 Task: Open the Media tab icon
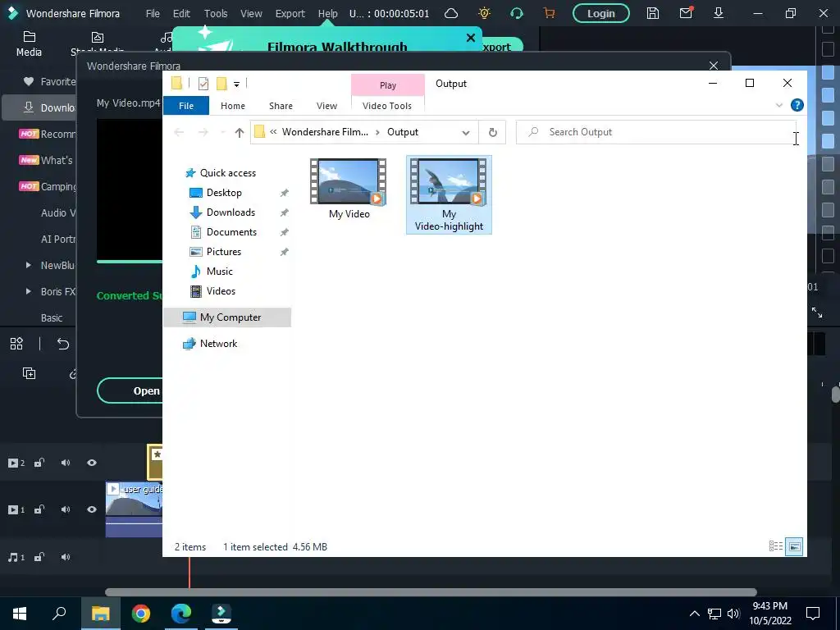(29, 43)
